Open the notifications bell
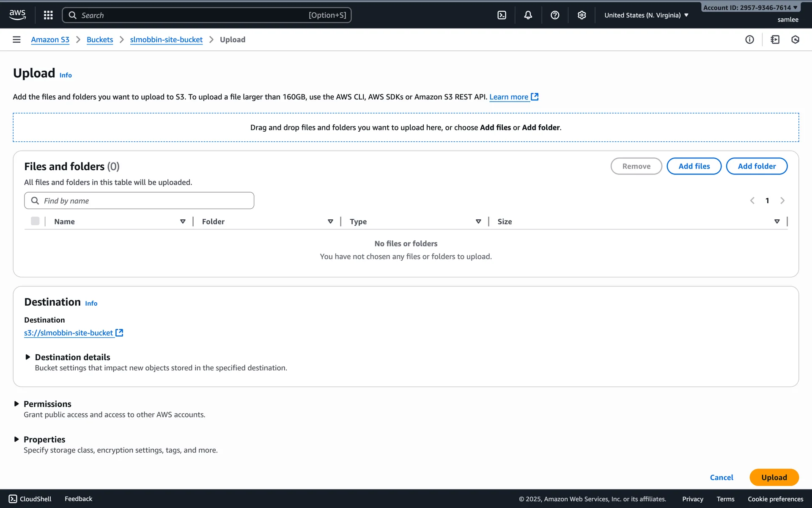The image size is (812, 508). pos(528,15)
